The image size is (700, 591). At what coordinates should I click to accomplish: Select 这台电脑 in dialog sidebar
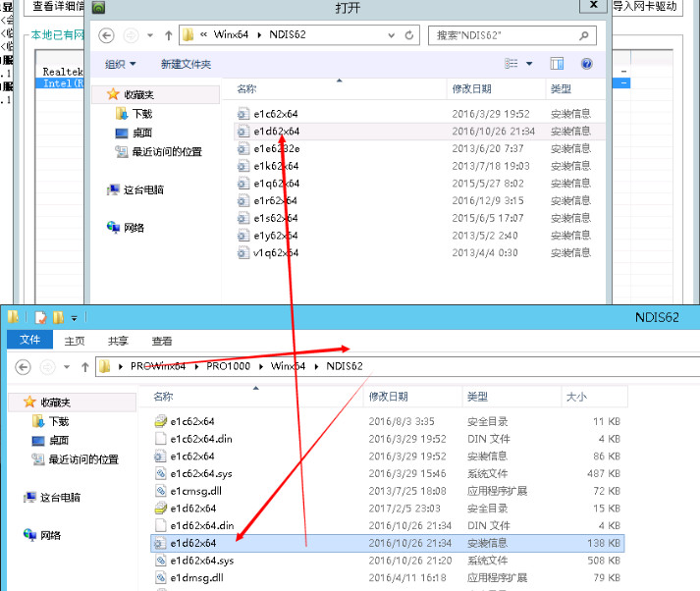coord(143,189)
